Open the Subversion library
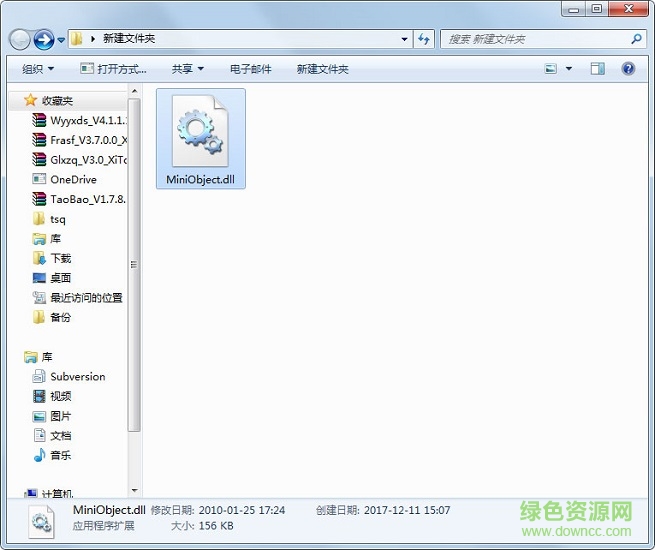The height and width of the screenshot is (550, 655). click(69, 377)
